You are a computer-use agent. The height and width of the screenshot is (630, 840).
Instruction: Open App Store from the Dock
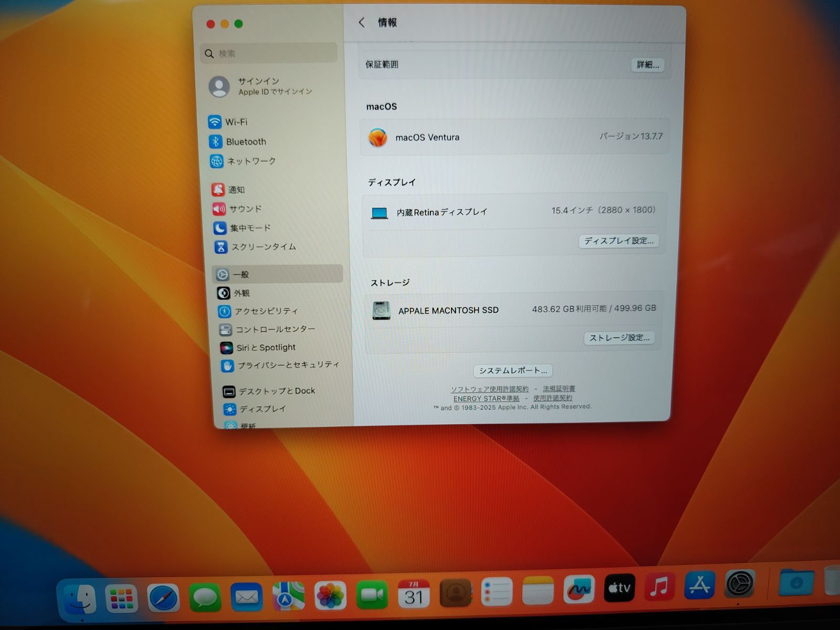click(700, 585)
